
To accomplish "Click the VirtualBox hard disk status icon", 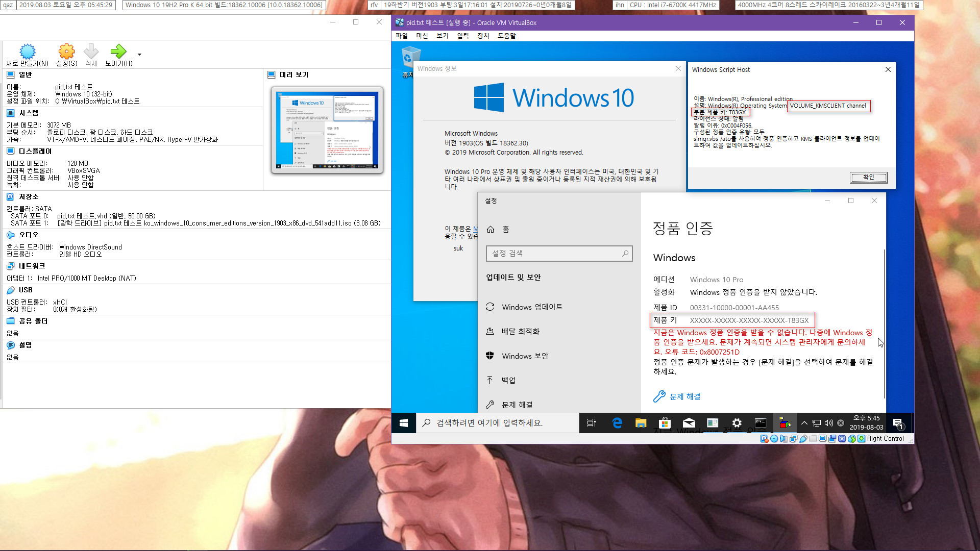I will tap(764, 439).
